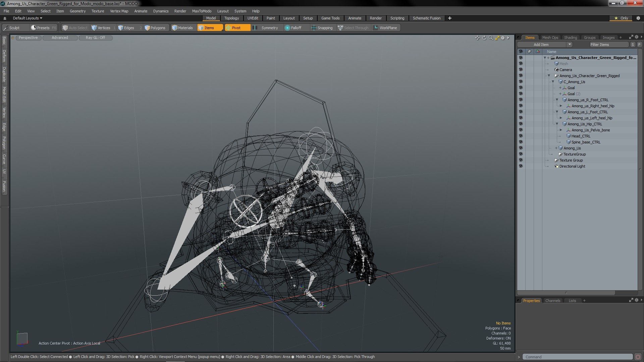This screenshot has width=644, height=362.
Task: Hide the Camera item visibility eye
Action: (x=521, y=70)
